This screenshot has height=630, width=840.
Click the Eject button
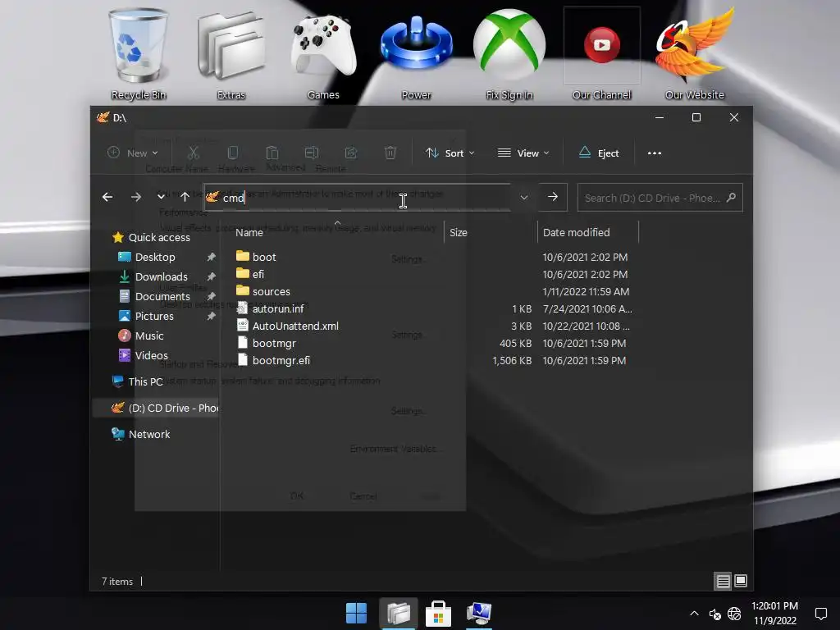pos(599,153)
